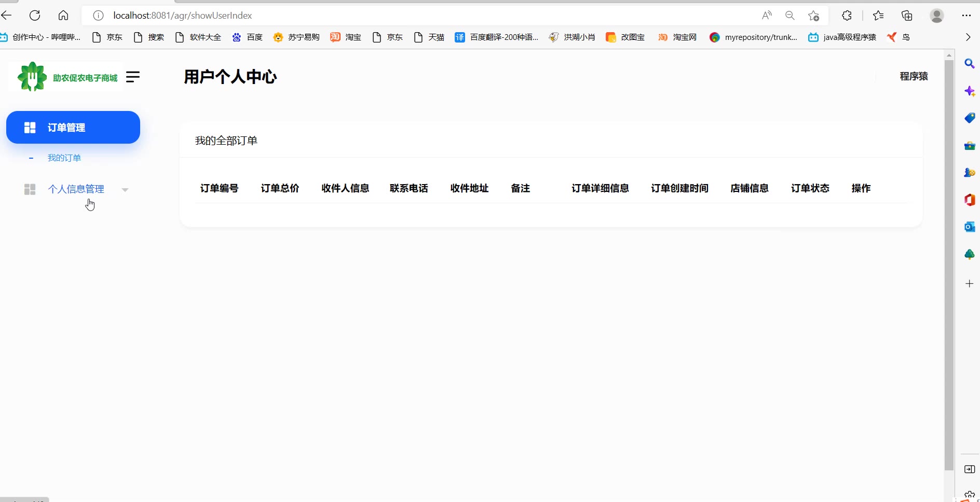Click the scrollbar up arrow
This screenshot has height=502, width=980.
coord(949,55)
